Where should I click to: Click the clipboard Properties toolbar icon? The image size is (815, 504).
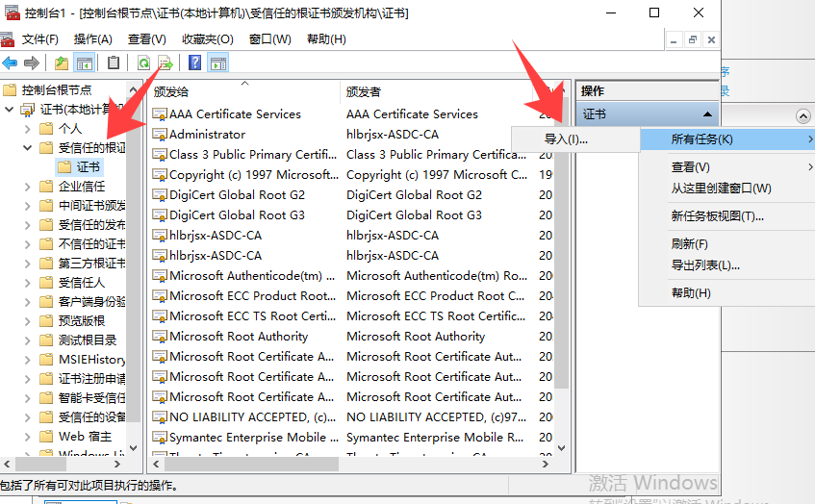tap(114, 63)
